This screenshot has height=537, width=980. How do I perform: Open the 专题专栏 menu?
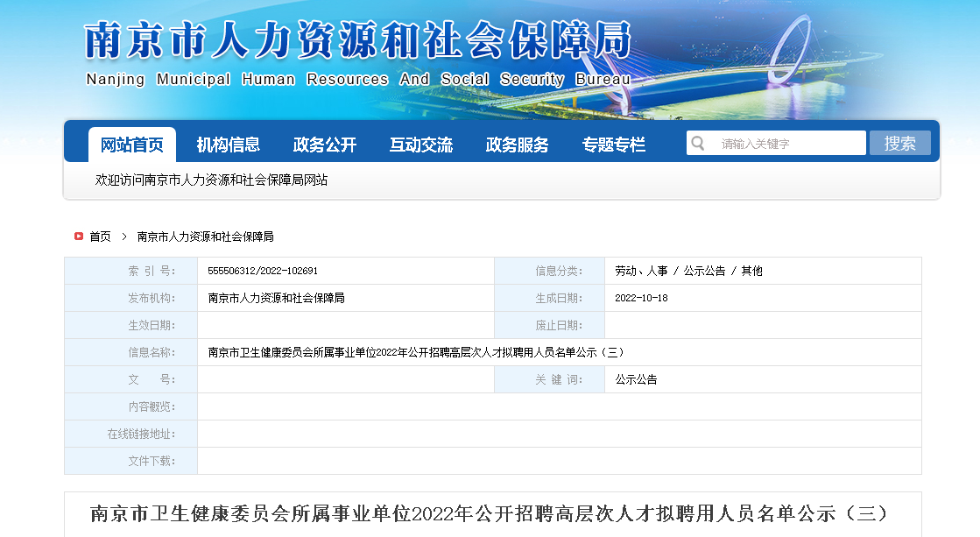[x=613, y=145]
